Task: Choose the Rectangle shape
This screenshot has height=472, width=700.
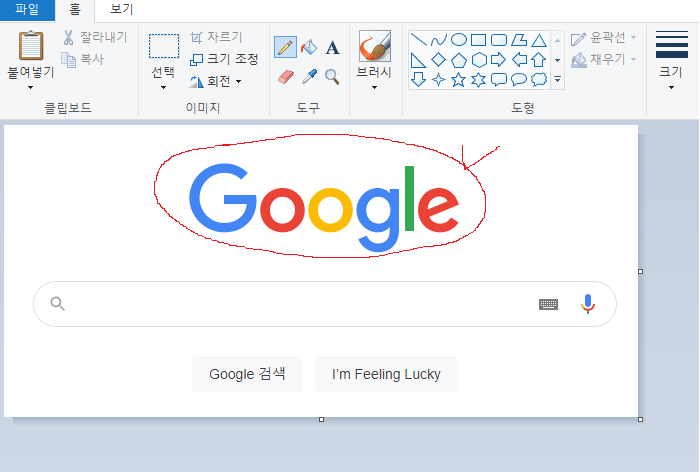Action: tap(479, 40)
